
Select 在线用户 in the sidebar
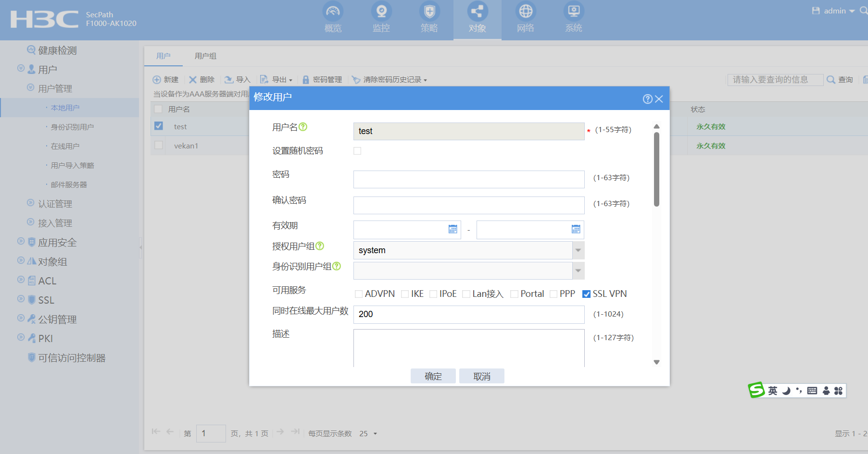(65, 146)
